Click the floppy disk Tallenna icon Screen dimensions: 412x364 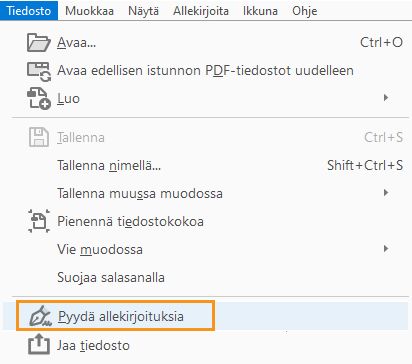(x=39, y=137)
